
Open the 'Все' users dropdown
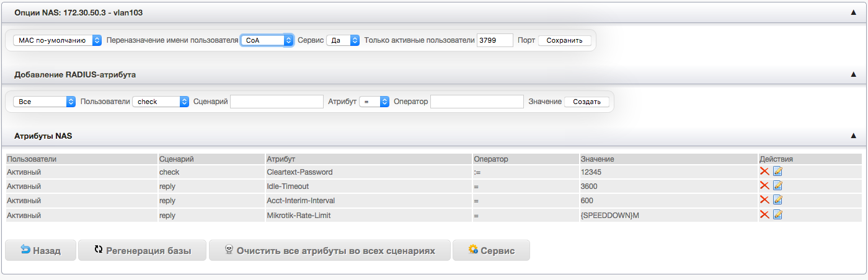(44, 102)
